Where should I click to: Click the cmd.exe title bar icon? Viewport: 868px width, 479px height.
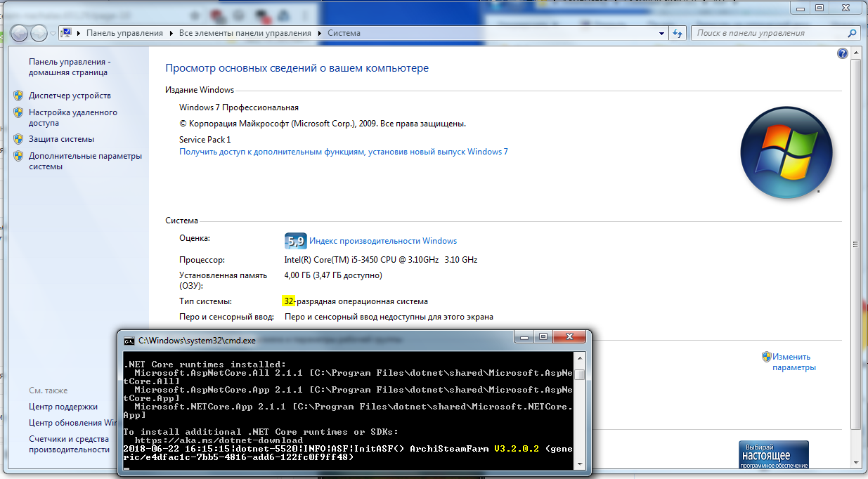[129, 341]
